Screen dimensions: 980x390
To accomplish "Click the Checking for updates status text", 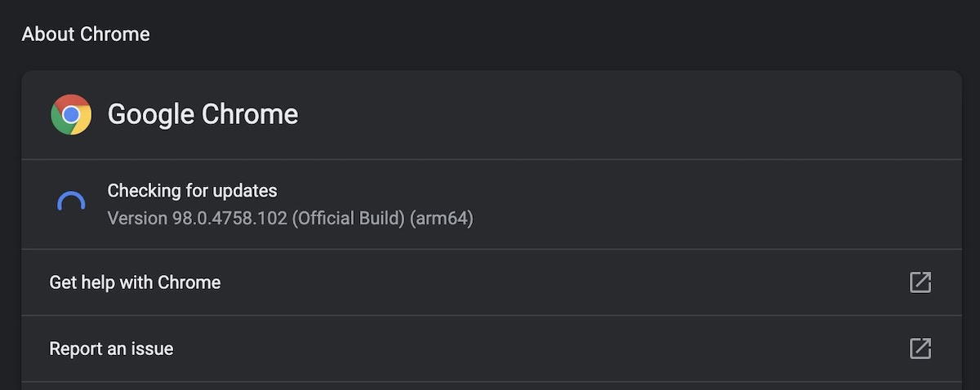I will (x=192, y=191).
